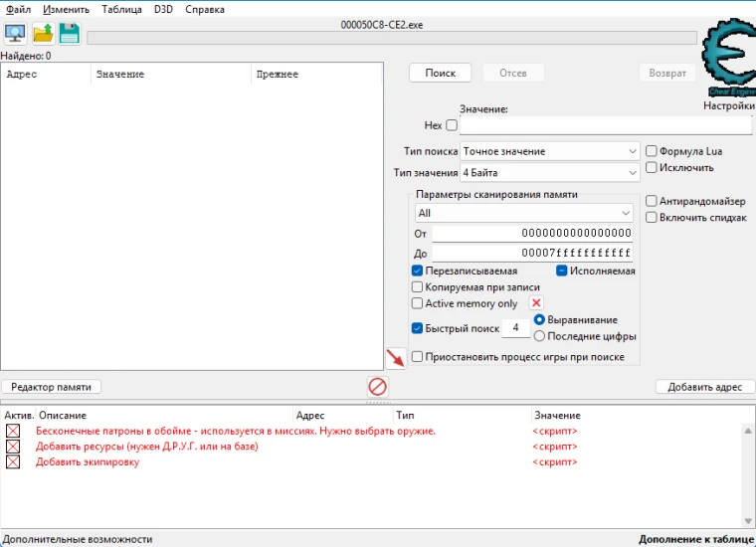The width and height of the screenshot is (756, 547).
Task: Click the floppy disk save icon
Action: click(x=69, y=34)
